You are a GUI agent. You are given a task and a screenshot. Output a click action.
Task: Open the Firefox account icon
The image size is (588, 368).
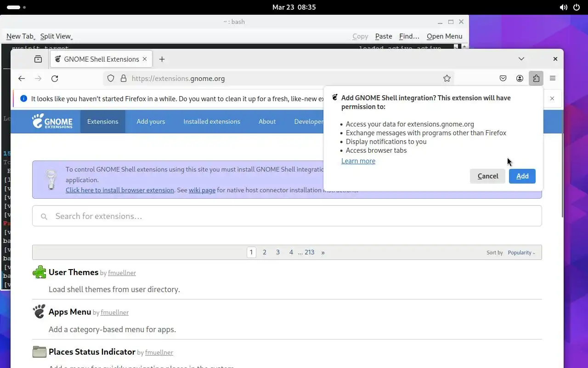click(x=520, y=79)
